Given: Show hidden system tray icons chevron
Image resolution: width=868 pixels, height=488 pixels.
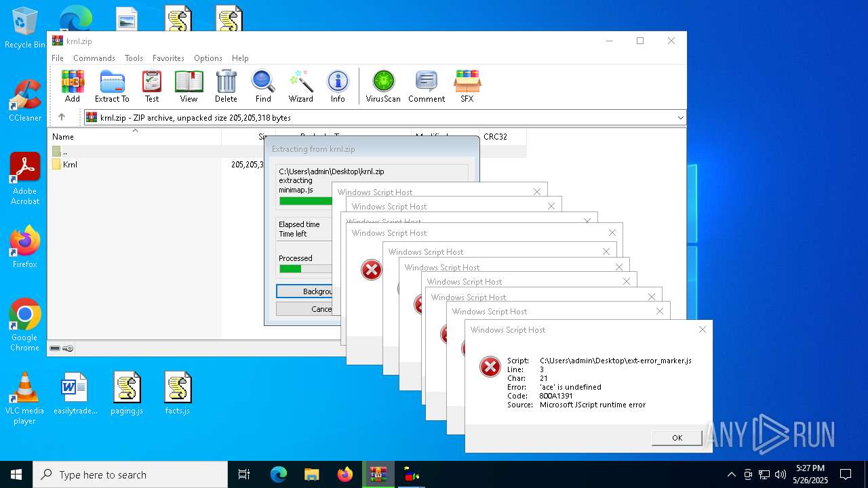Looking at the screenshot, I should point(731,474).
